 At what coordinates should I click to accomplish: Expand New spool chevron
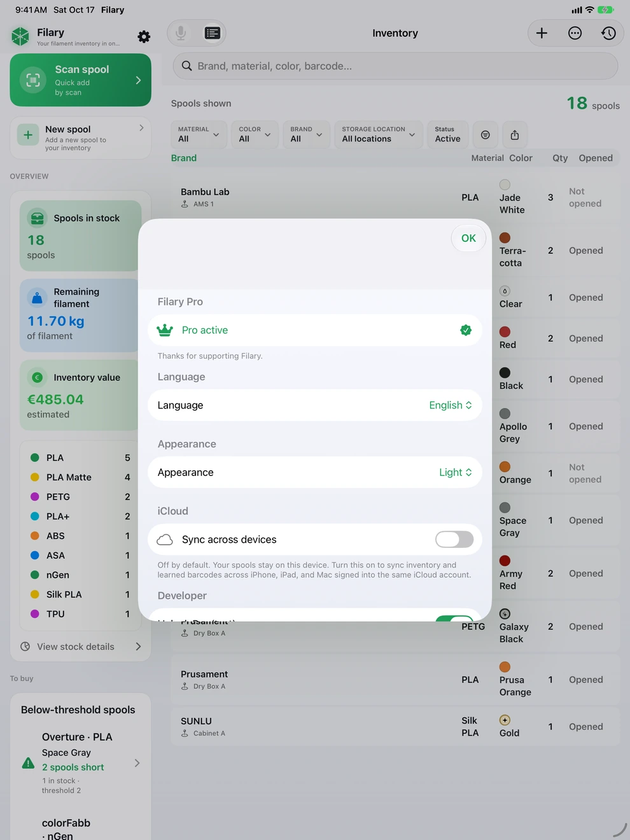[141, 128]
